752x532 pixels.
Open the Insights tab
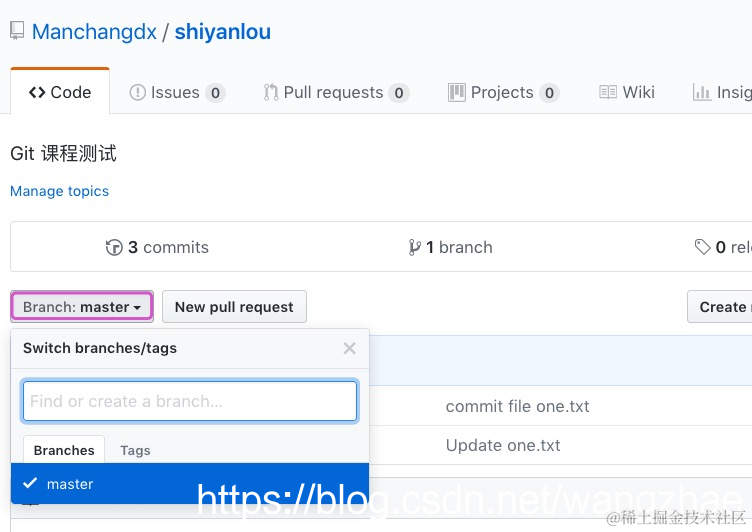(x=722, y=92)
